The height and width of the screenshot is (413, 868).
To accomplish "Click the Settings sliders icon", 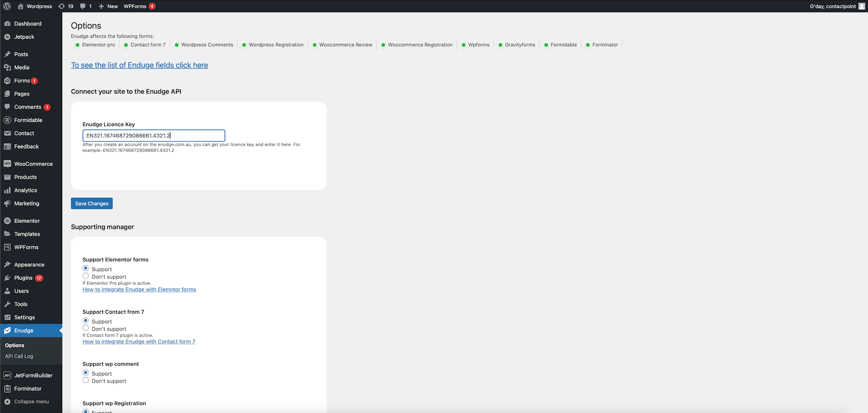I will click(x=7, y=317).
